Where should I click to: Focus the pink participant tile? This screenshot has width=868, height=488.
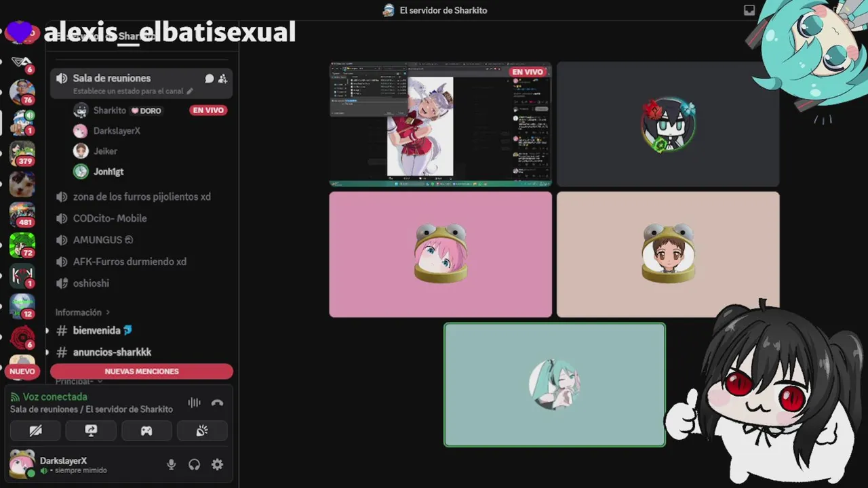[x=440, y=254]
